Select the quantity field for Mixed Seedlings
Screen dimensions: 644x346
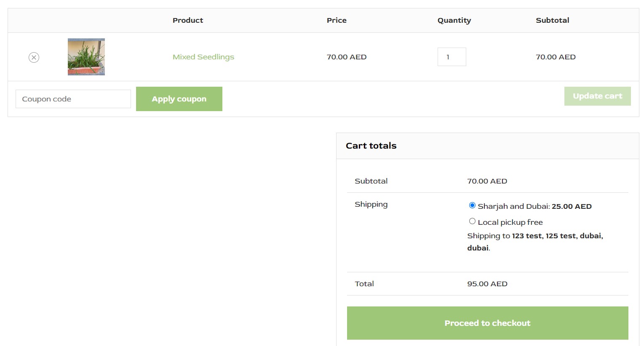tap(452, 57)
